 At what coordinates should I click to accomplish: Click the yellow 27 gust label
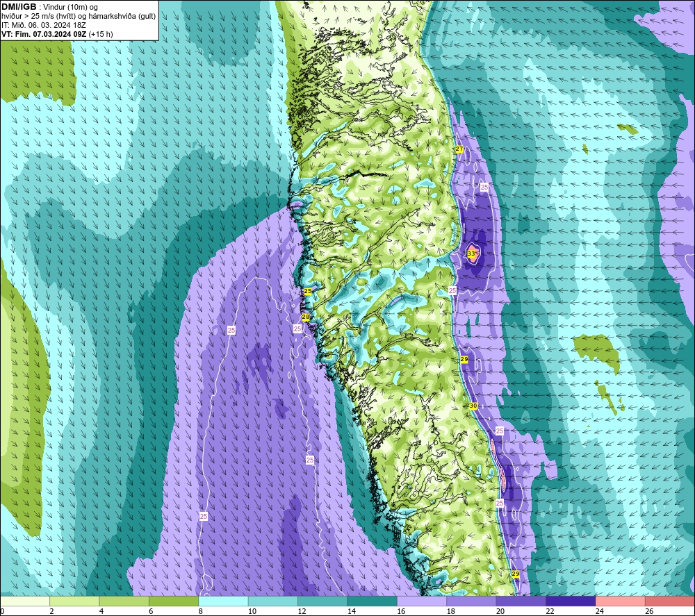tap(459, 149)
